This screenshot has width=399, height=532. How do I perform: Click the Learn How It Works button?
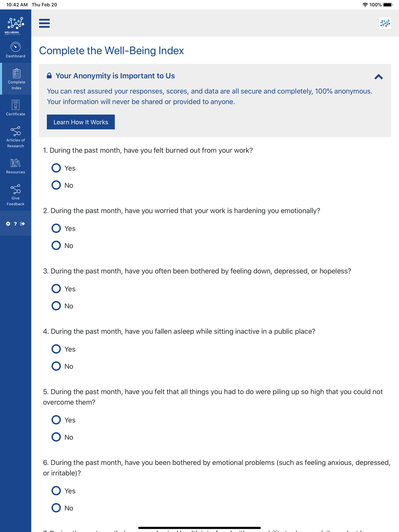[81, 122]
